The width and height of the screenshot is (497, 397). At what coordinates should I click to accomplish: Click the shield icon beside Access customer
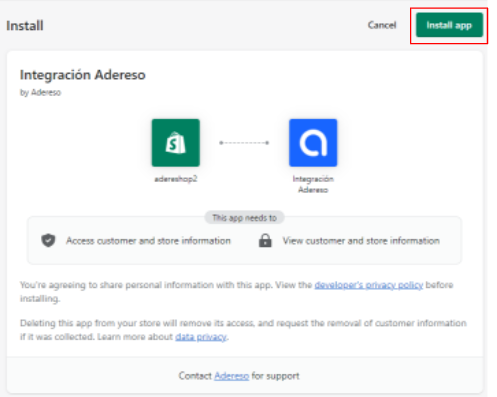[x=48, y=240]
